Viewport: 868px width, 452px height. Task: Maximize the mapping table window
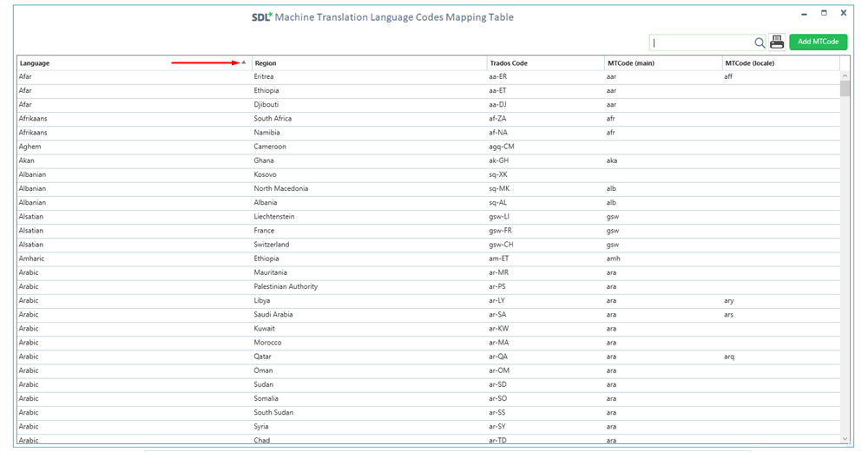click(x=824, y=13)
